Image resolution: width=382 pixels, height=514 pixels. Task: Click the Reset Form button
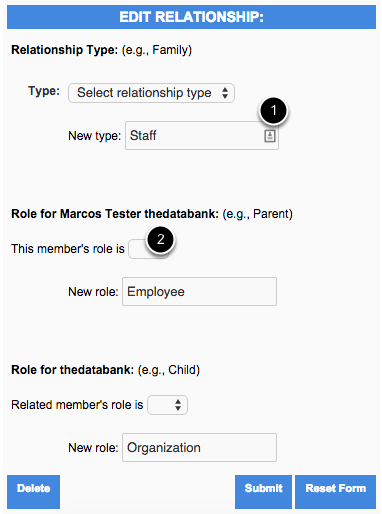335,492
